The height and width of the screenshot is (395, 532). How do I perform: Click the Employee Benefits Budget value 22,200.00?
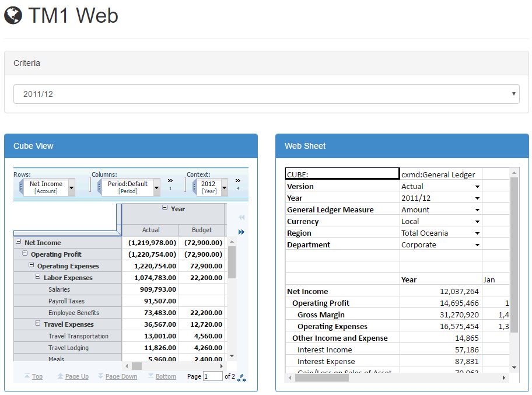(x=201, y=313)
